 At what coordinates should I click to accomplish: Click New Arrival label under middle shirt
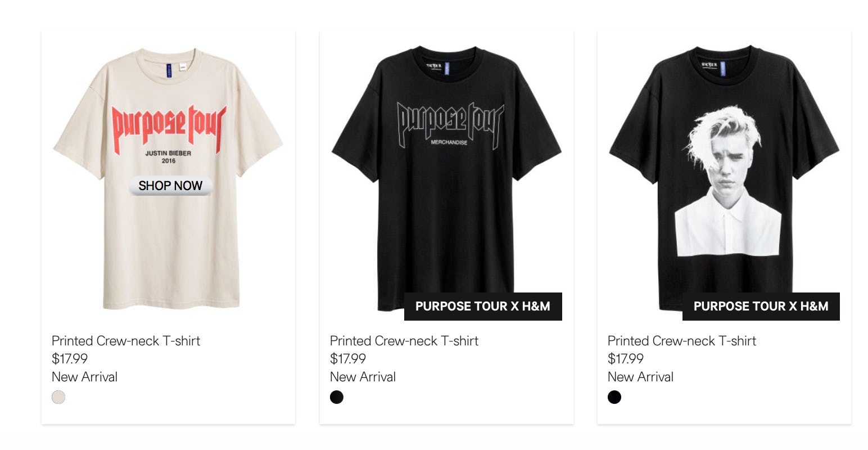pos(363,377)
